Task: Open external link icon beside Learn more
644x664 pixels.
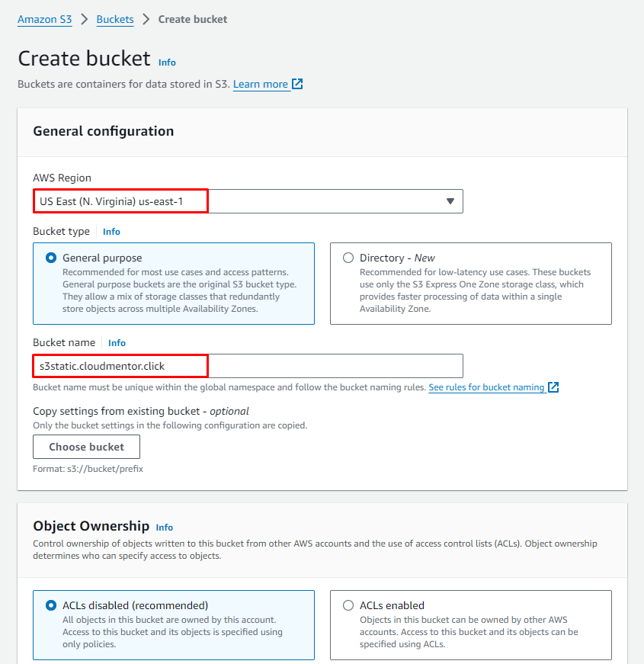Action: coord(298,84)
